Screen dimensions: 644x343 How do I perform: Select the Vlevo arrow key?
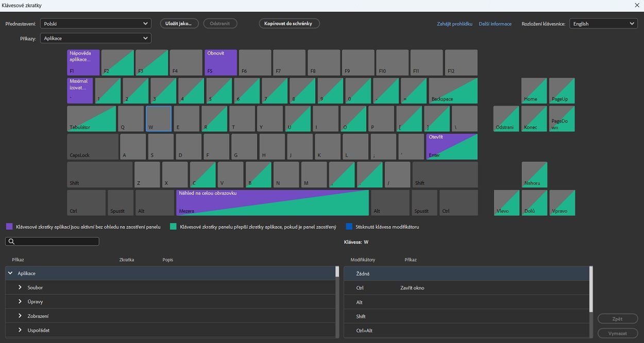[x=506, y=203]
